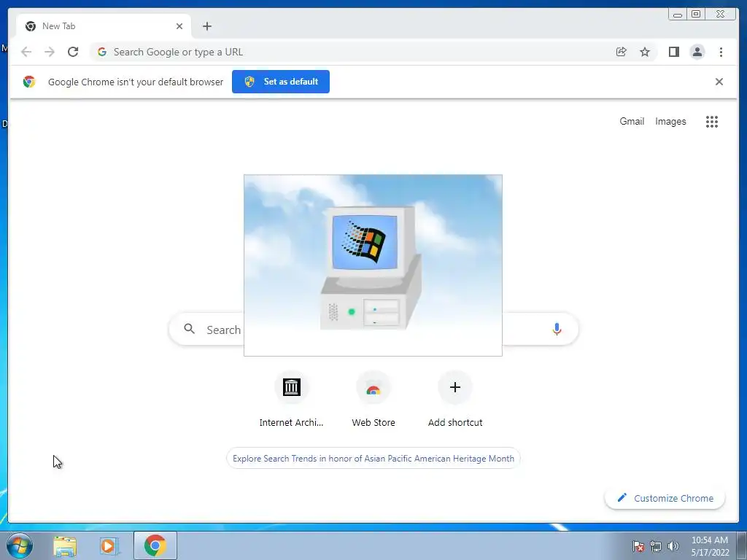Go back using the back arrow
Screen dimensions: 747x560
[26, 52]
